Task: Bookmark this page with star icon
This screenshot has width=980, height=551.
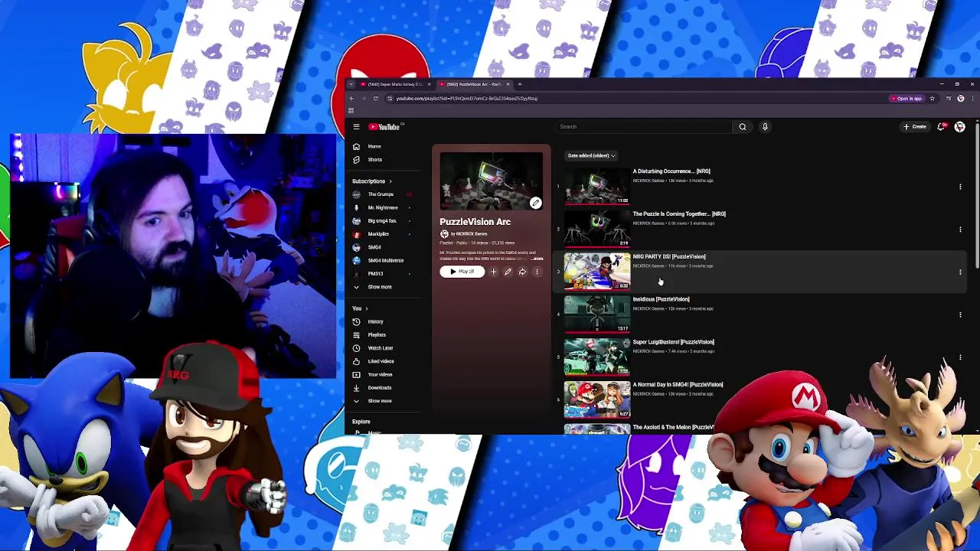Action: click(932, 99)
